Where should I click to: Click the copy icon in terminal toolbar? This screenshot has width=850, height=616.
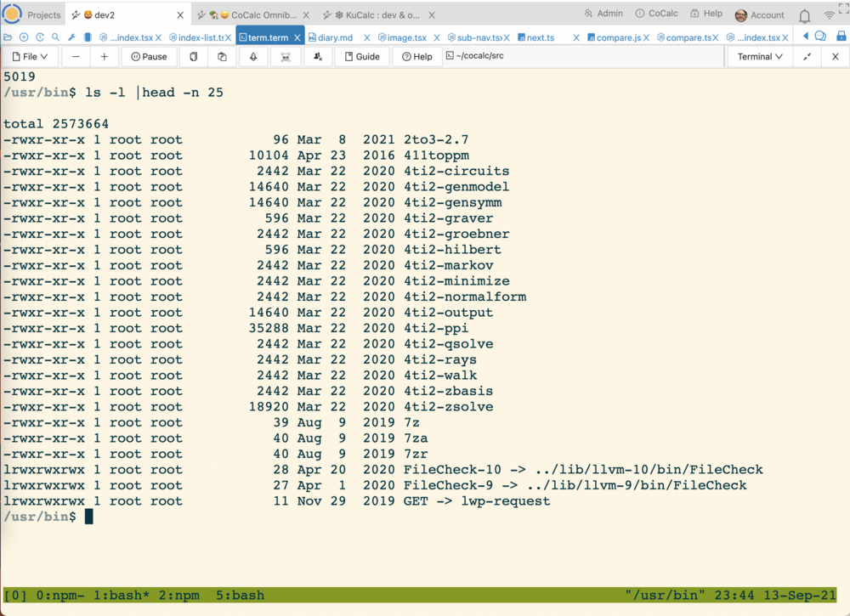click(194, 57)
